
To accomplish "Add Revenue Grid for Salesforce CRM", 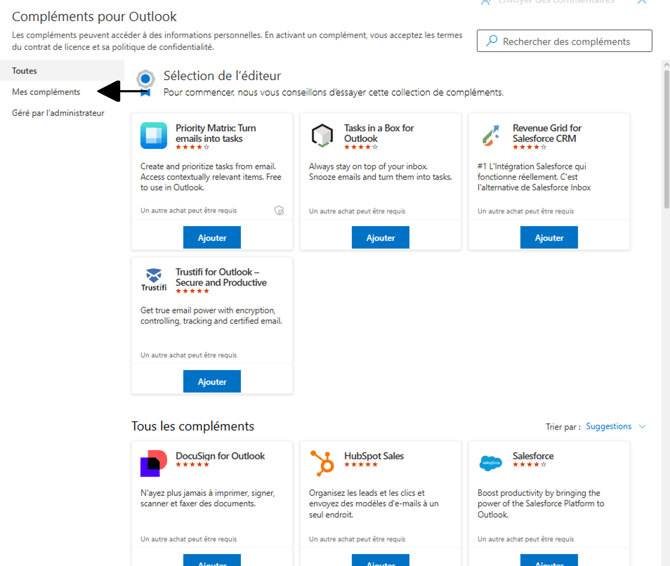I will pos(549,238).
